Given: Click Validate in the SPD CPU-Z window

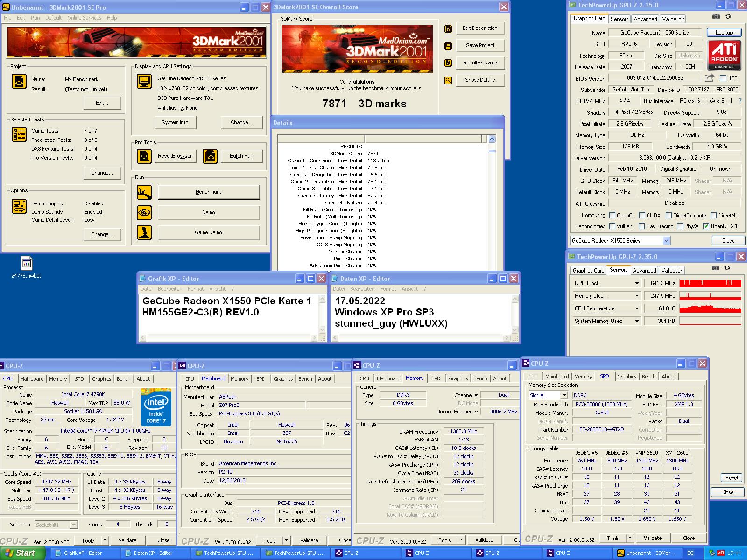Looking at the screenshot, I should coord(653,538).
